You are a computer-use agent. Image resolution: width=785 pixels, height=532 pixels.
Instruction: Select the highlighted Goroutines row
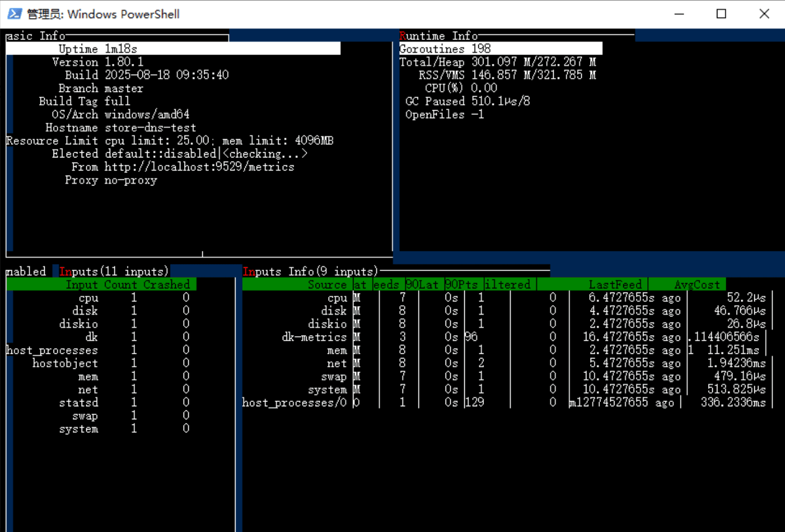click(x=500, y=49)
